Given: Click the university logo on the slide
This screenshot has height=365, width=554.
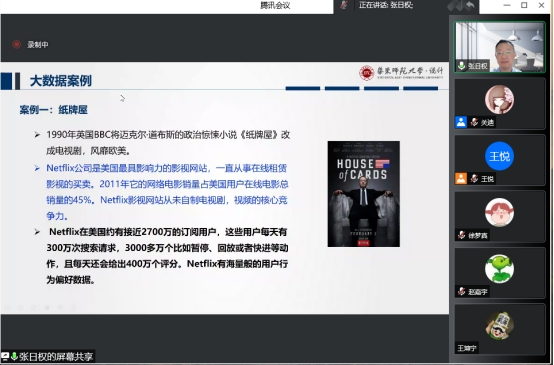Looking at the screenshot, I should click(401, 72).
